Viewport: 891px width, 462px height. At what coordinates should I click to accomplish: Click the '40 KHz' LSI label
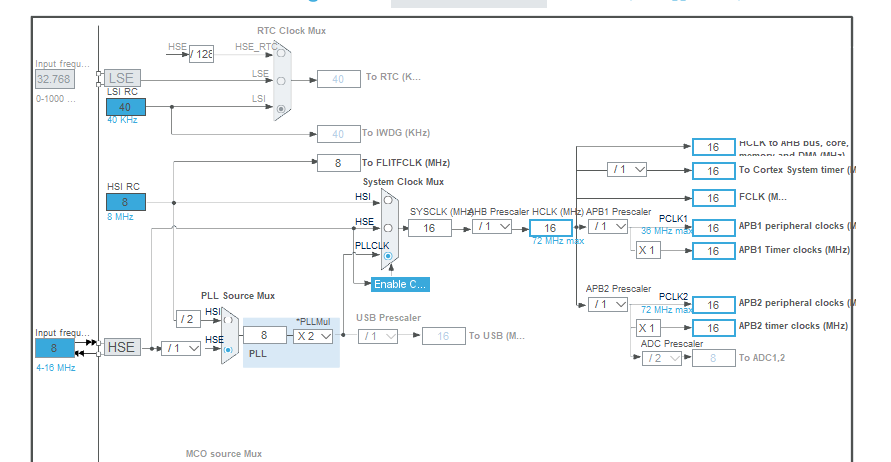[x=122, y=120]
